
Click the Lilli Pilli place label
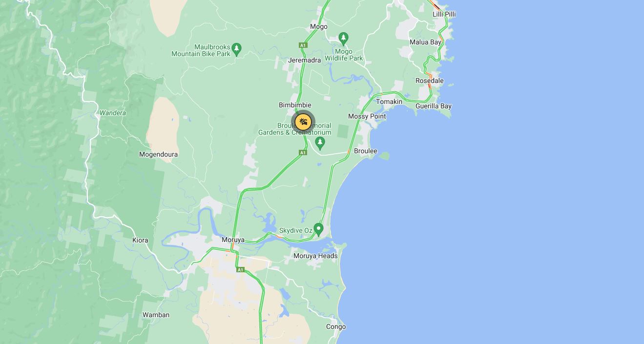click(444, 14)
